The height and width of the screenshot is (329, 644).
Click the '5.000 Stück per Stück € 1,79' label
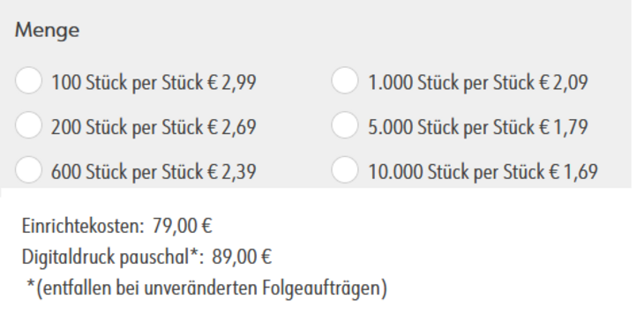(478, 127)
